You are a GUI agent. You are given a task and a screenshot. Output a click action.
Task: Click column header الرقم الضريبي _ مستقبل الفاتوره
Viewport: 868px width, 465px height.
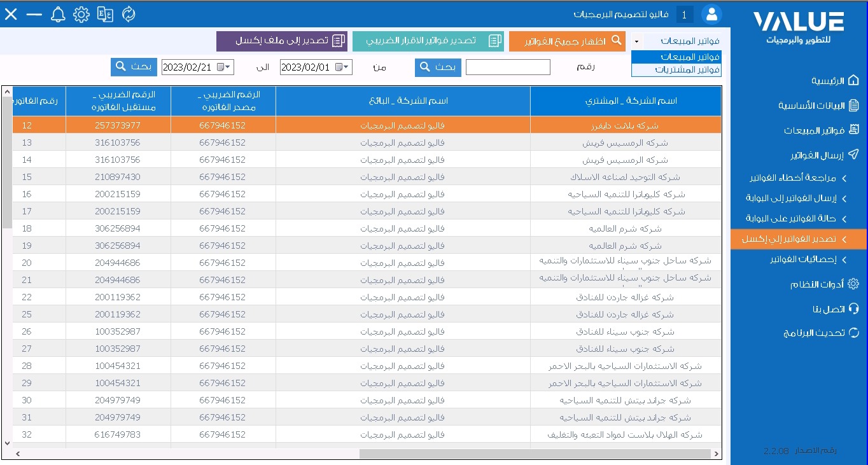(117, 101)
